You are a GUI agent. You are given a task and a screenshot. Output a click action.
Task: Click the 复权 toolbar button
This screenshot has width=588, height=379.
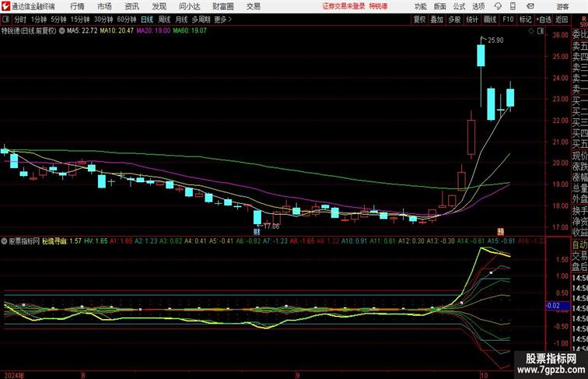pyautogui.click(x=419, y=19)
